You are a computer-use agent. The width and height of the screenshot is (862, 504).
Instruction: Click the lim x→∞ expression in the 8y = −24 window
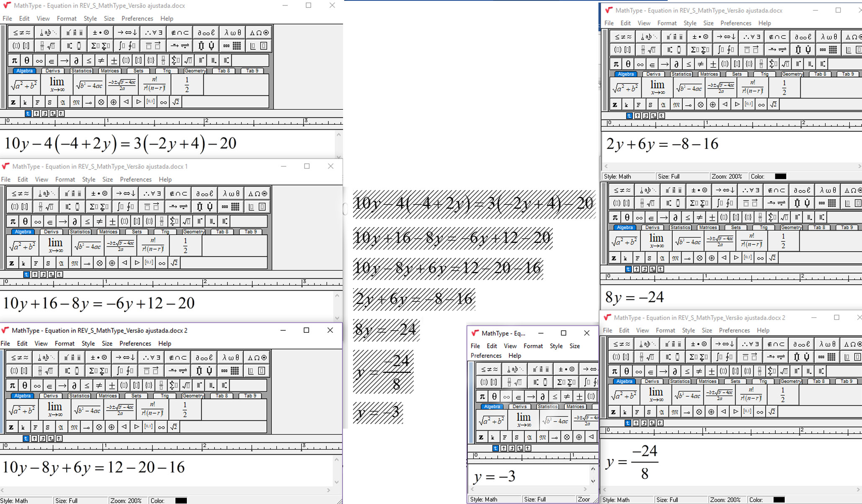(x=656, y=241)
